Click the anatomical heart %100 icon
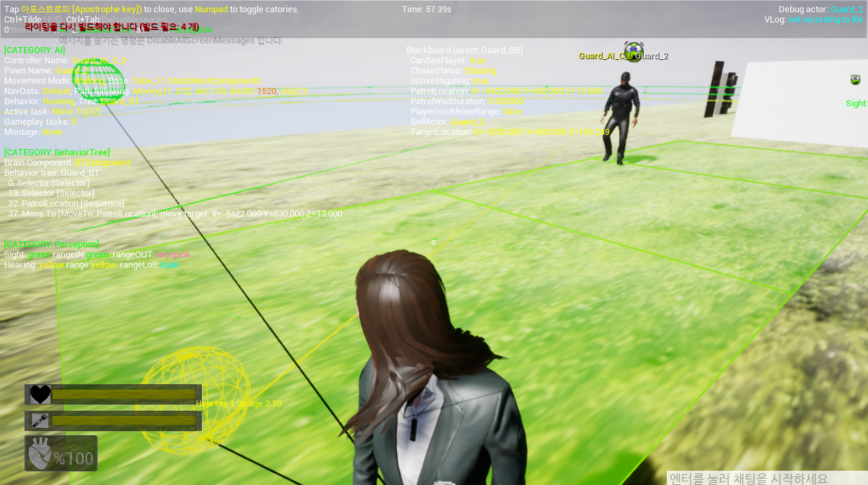 (x=61, y=454)
